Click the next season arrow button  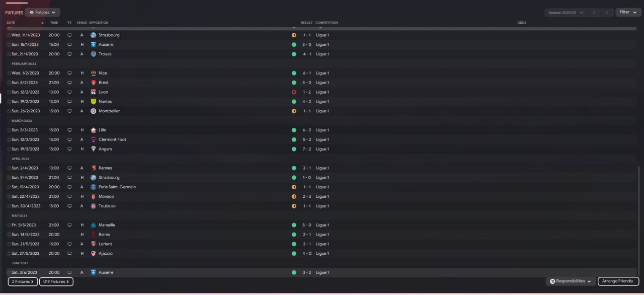607,13
